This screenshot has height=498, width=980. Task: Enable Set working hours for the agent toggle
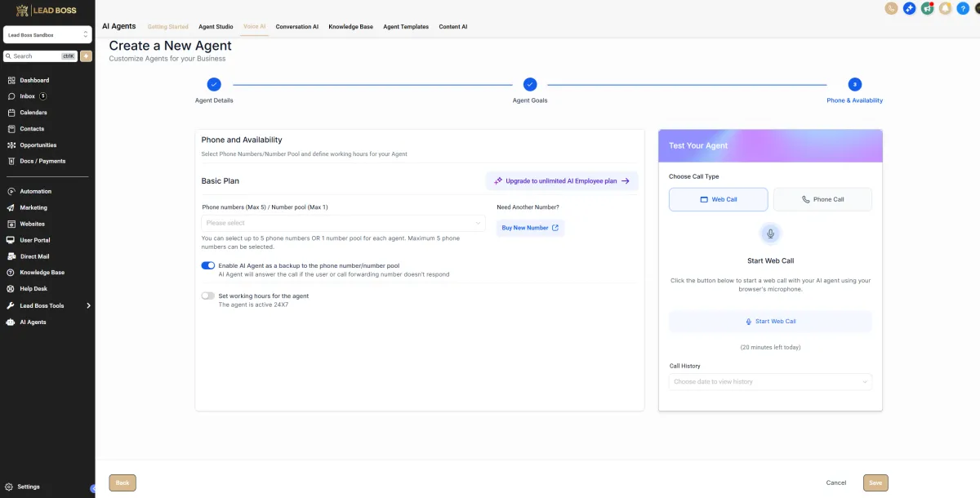(x=208, y=296)
